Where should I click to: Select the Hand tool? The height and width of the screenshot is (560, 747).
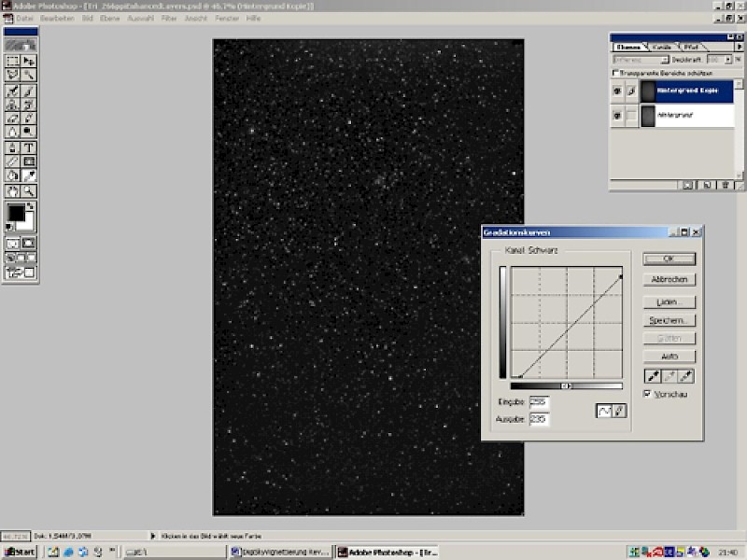(13, 190)
